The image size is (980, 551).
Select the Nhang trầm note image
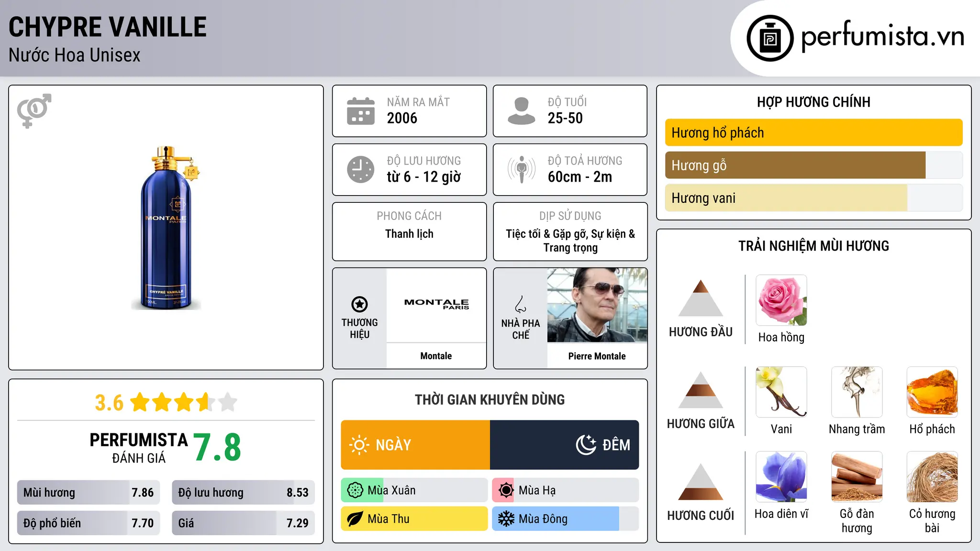point(857,392)
